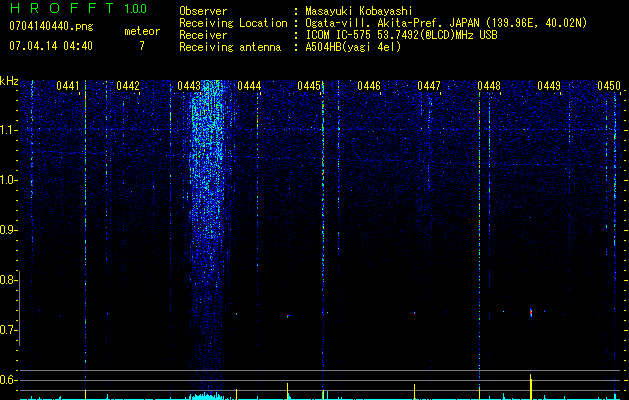The image size is (629, 400).
Task: Click the meteor count value 7
Action: (x=142, y=46)
